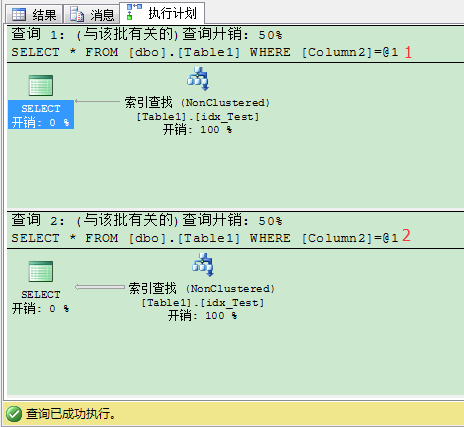This screenshot has height=427, width=464.
Task: Click the message icon on 消息 tab
Action: click(x=77, y=14)
